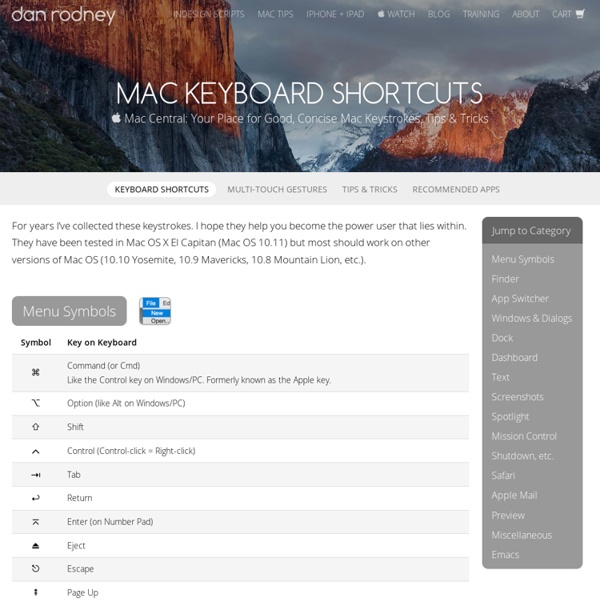Click the 'Enter (on Number Pad)' text
The width and height of the screenshot is (600, 600).
click(110, 522)
